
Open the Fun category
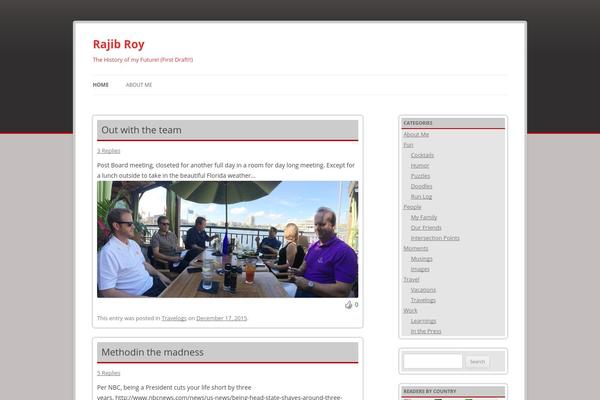(408, 145)
